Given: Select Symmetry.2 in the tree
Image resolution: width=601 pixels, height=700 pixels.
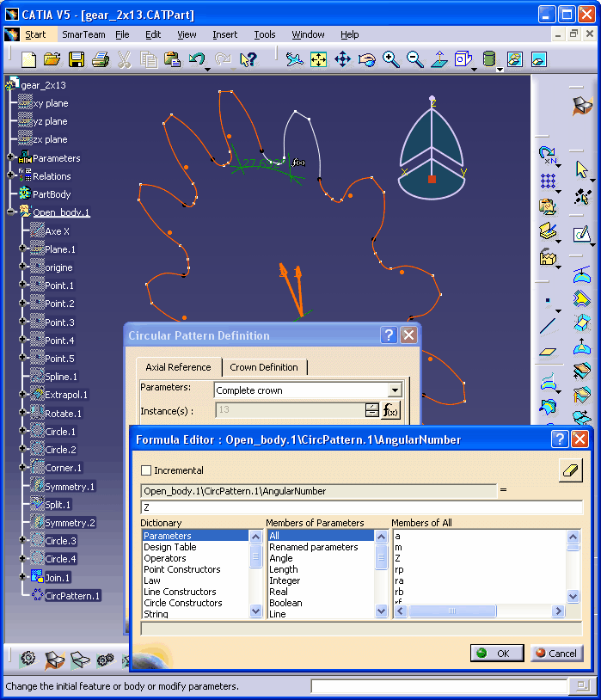Looking at the screenshot, I should coord(70,522).
